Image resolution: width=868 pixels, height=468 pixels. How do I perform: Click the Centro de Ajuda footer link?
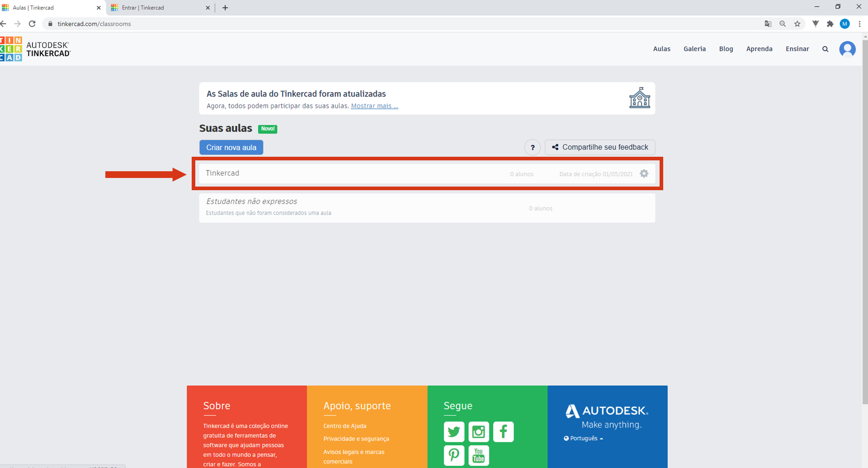pyautogui.click(x=344, y=426)
